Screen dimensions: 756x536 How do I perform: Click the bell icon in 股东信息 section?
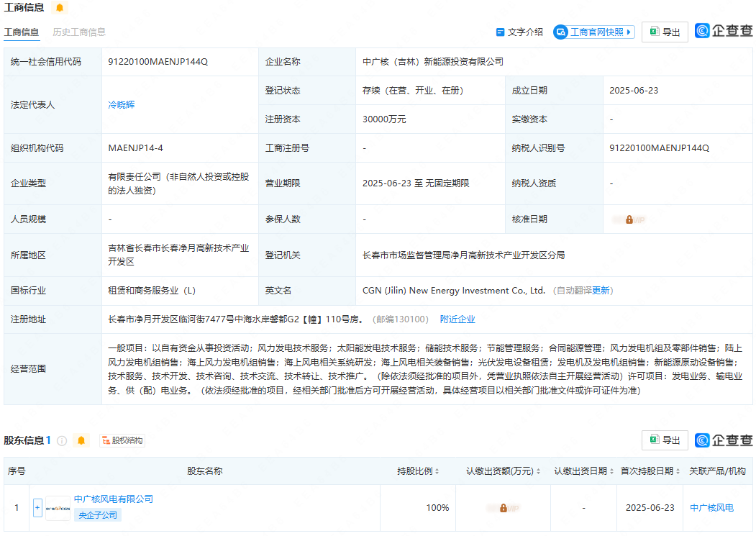[x=81, y=440]
